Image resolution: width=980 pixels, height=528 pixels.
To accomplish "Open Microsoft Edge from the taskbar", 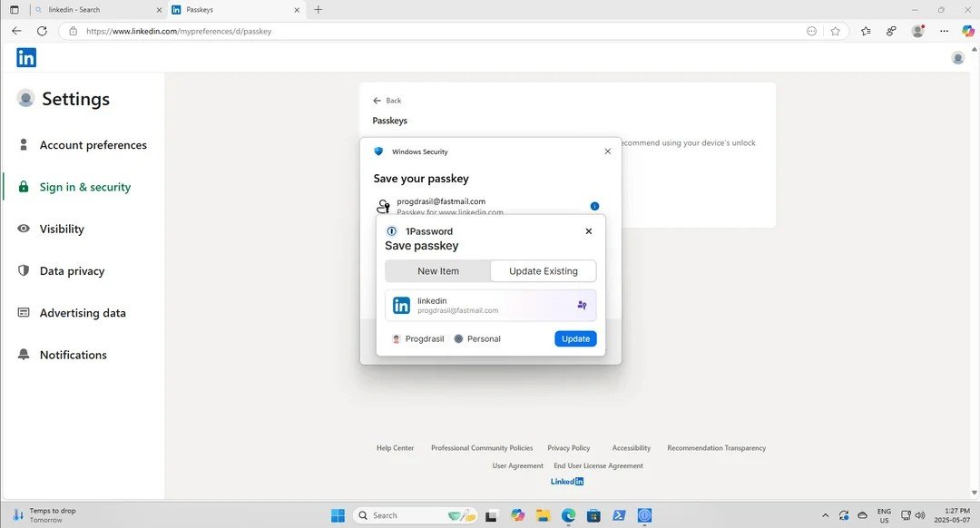I will click(568, 515).
